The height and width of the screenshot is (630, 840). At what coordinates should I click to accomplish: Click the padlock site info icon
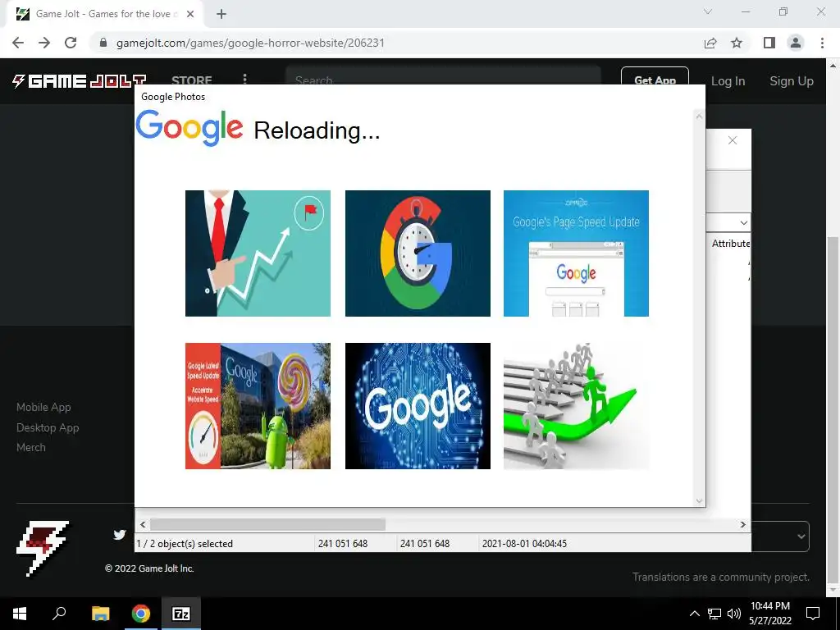pos(103,43)
